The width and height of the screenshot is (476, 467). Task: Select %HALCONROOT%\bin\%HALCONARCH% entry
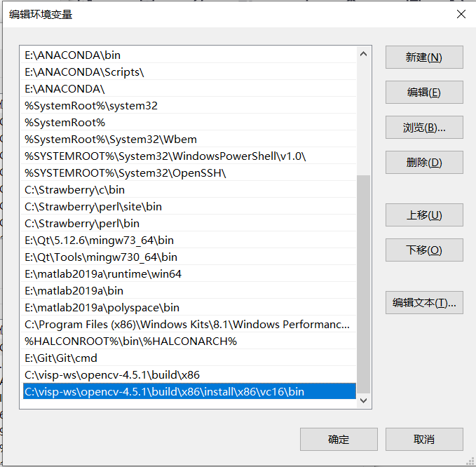188,341
